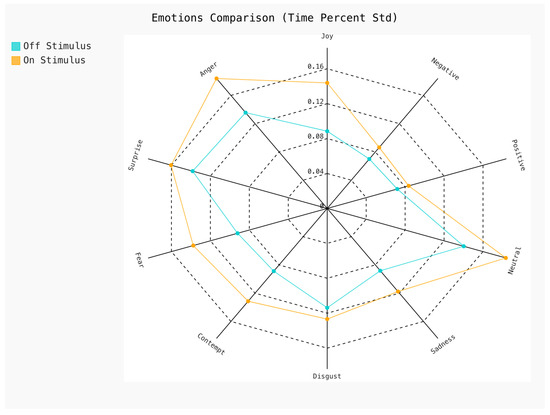Viewport: 550px width, 415px height.
Task: Click the cyan Surprise data point
Action: (192, 171)
